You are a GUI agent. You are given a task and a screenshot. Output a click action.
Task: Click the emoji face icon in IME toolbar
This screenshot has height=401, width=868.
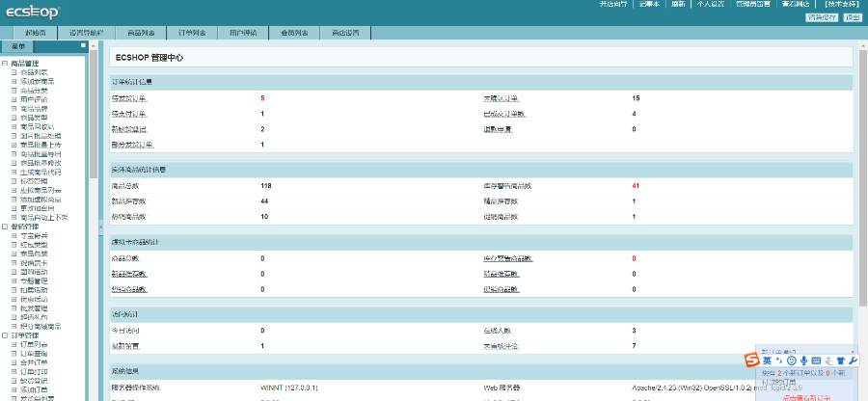tap(791, 360)
